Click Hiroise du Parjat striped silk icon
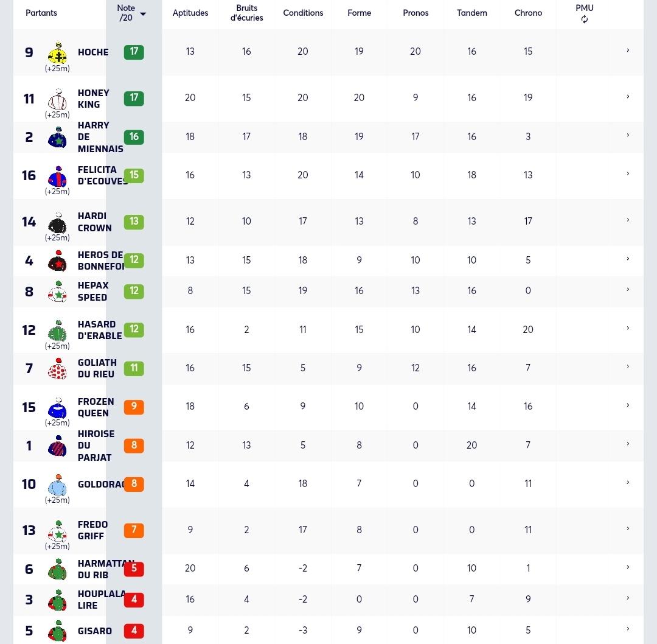Screen dimensions: 657x644 (58, 446)
